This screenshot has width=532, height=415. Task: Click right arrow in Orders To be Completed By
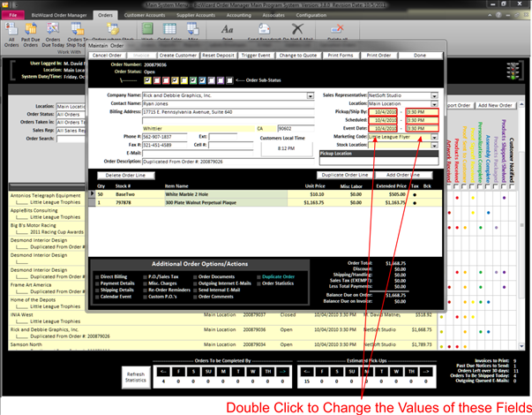click(282, 372)
